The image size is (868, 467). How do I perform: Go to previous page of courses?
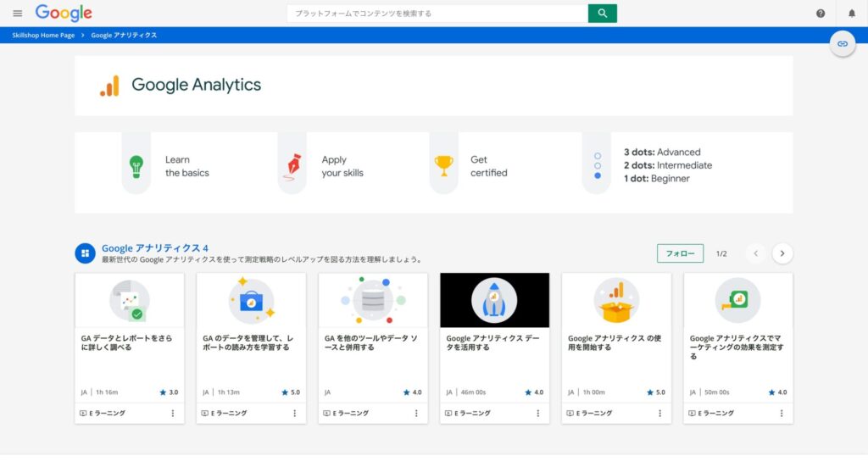click(x=755, y=253)
